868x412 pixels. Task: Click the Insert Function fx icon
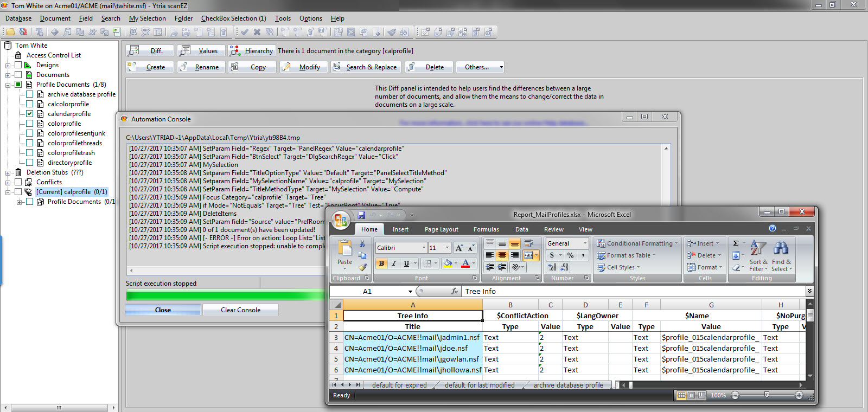tap(455, 291)
